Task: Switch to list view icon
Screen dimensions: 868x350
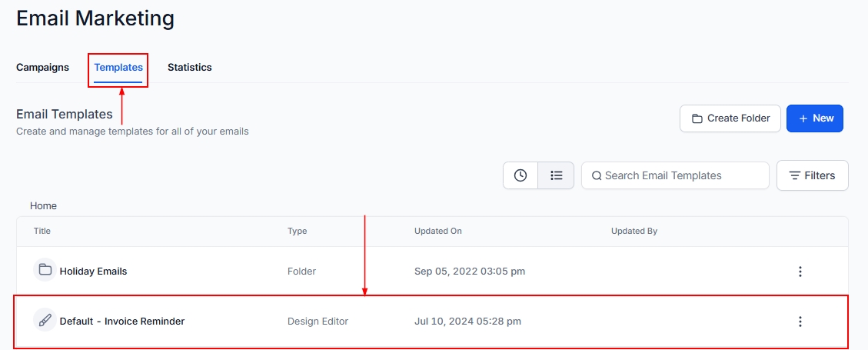Action: (x=557, y=175)
